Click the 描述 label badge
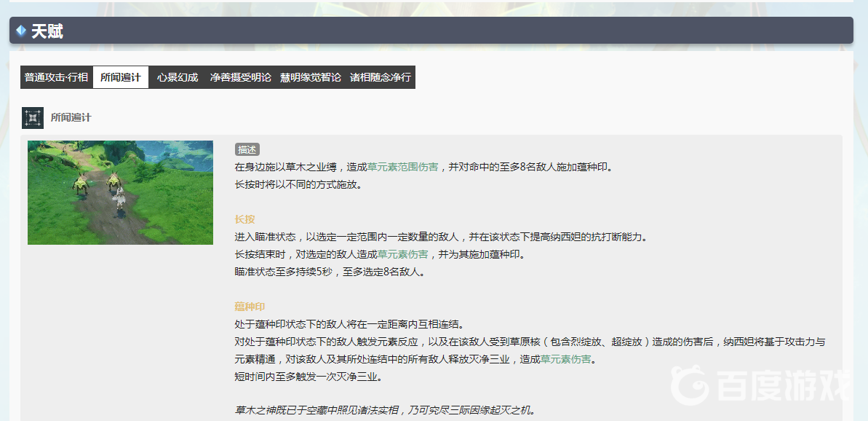868x421 pixels. 247,149
